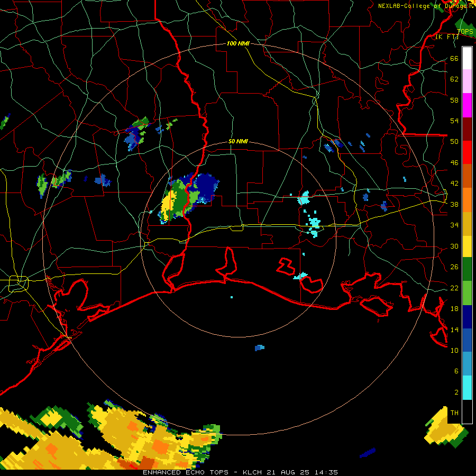Image resolution: width=476 pixels, height=476 pixels.
Task: Click the "KLCH" radar site identifier
Action: tap(252, 472)
